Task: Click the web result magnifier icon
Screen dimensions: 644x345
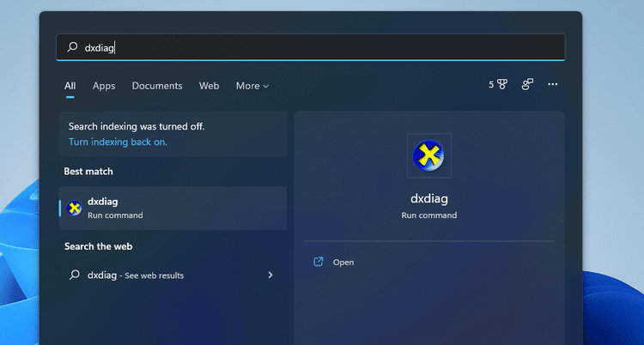Action: tap(75, 275)
